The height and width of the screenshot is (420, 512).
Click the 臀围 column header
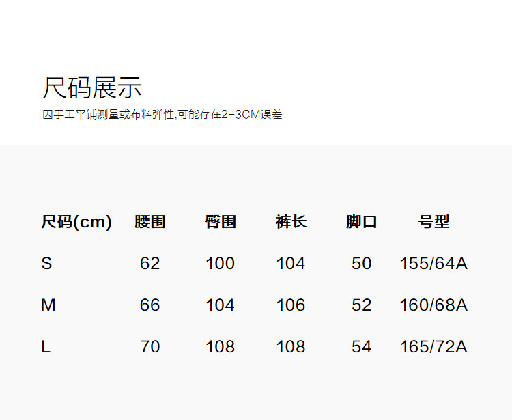click(221, 222)
